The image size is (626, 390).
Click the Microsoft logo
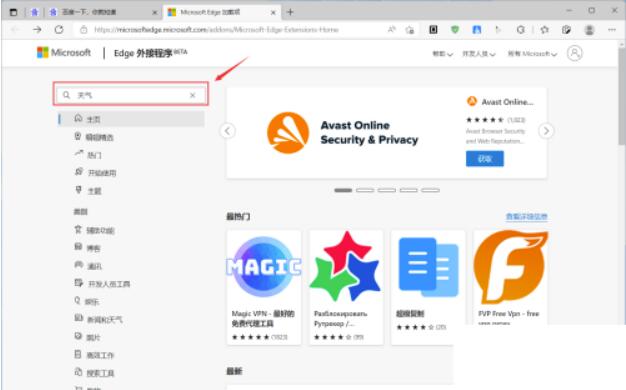[64, 53]
